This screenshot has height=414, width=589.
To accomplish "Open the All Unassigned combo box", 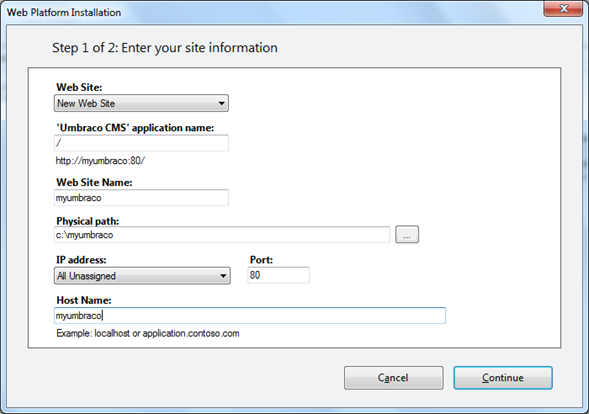I will pos(142,276).
